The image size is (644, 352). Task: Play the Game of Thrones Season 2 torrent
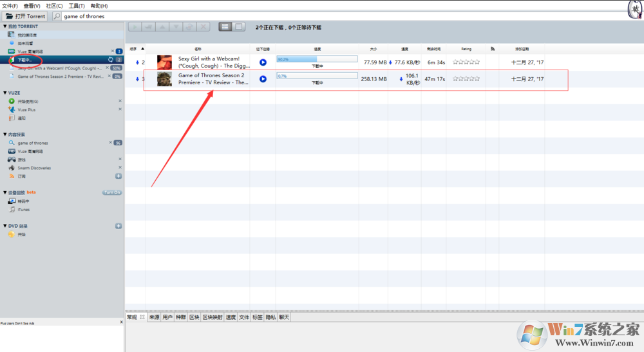[263, 79]
